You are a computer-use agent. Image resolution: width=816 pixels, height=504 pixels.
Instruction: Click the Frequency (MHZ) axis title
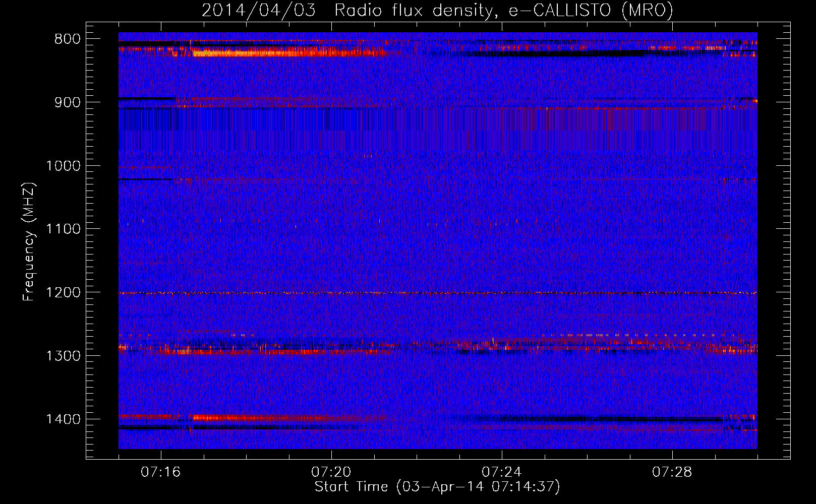click(29, 242)
